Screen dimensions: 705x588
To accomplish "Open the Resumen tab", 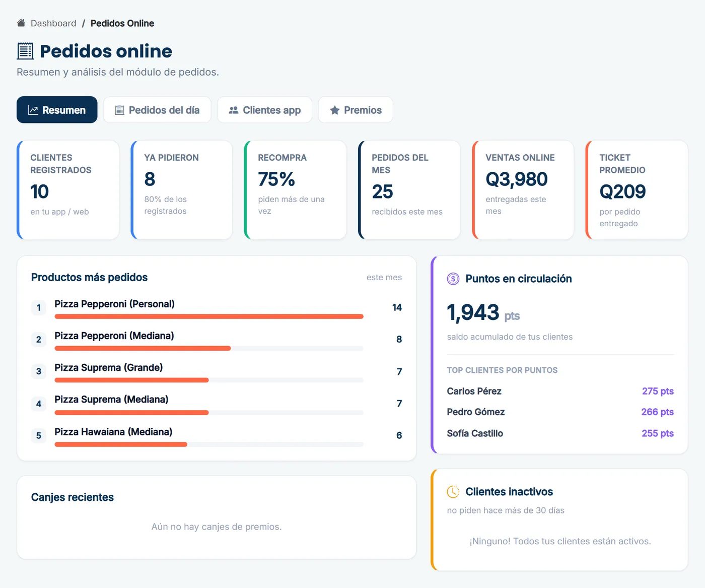I will 57,110.
